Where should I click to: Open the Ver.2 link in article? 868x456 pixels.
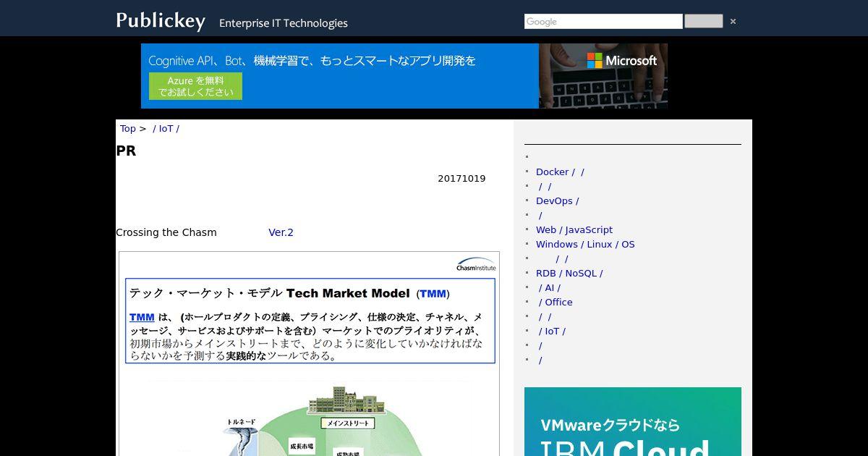281,232
